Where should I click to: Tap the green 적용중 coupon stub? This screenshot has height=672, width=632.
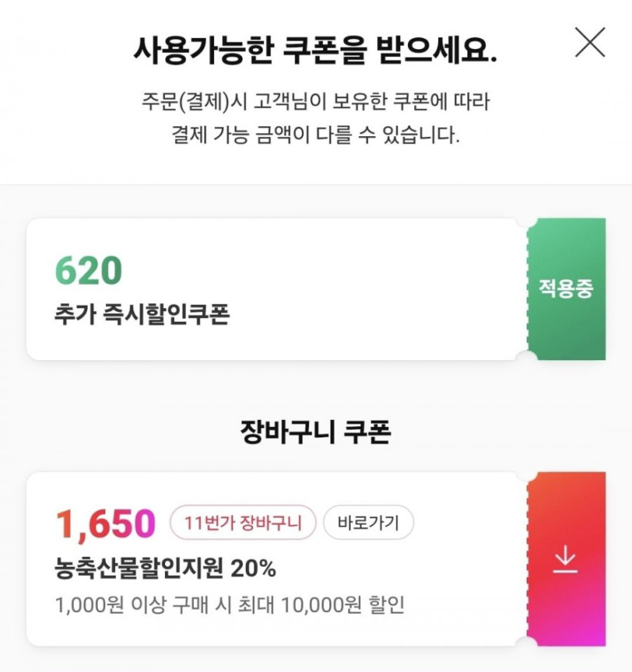click(565, 288)
